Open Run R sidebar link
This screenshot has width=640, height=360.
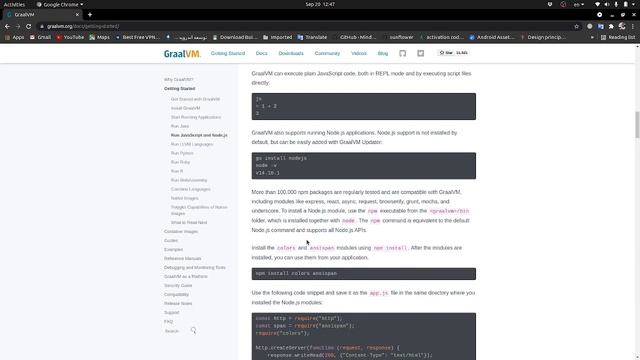[x=177, y=171]
